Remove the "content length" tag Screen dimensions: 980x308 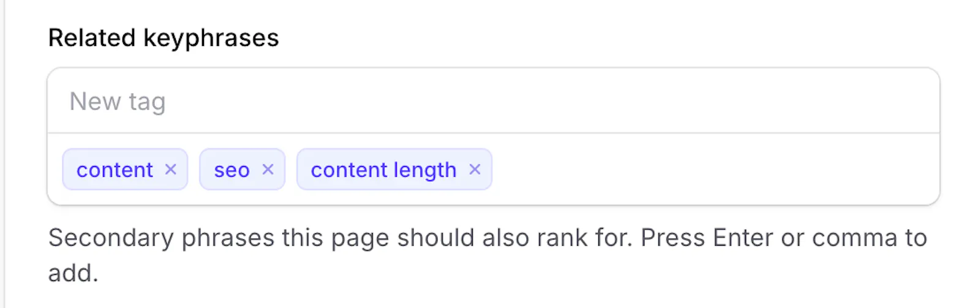pos(475,170)
